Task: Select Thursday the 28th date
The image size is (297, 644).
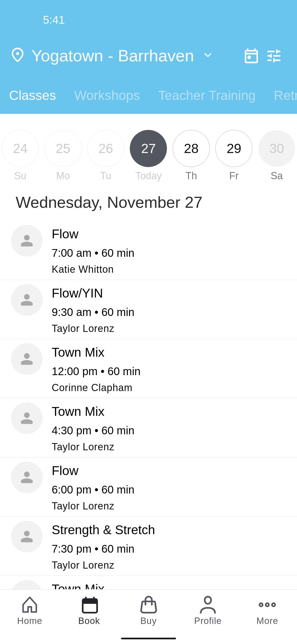Action: coord(191,149)
